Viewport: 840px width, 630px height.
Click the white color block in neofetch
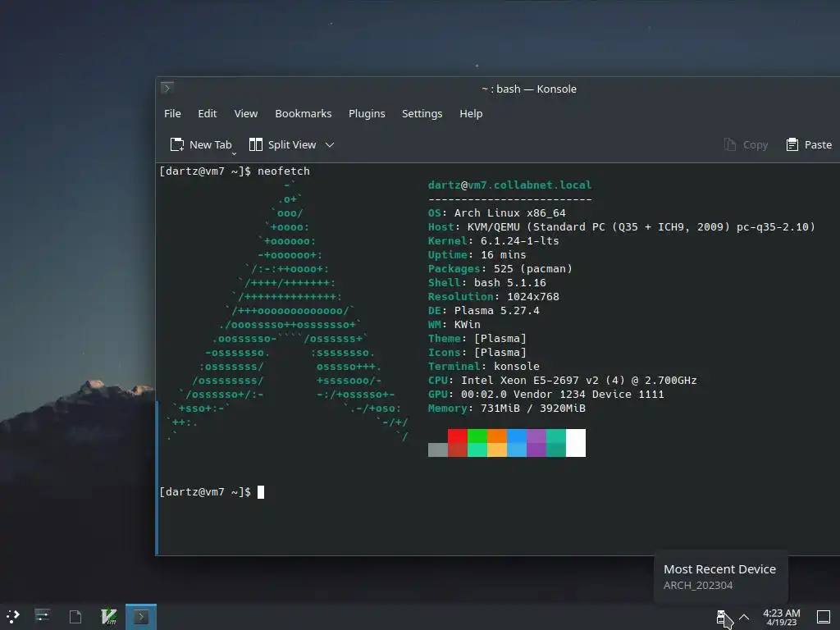(576, 442)
